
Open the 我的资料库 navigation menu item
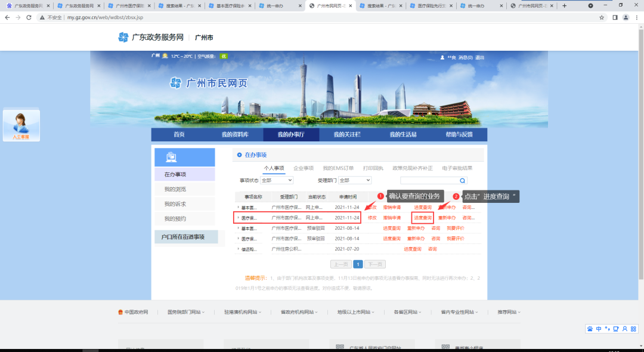click(235, 135)
